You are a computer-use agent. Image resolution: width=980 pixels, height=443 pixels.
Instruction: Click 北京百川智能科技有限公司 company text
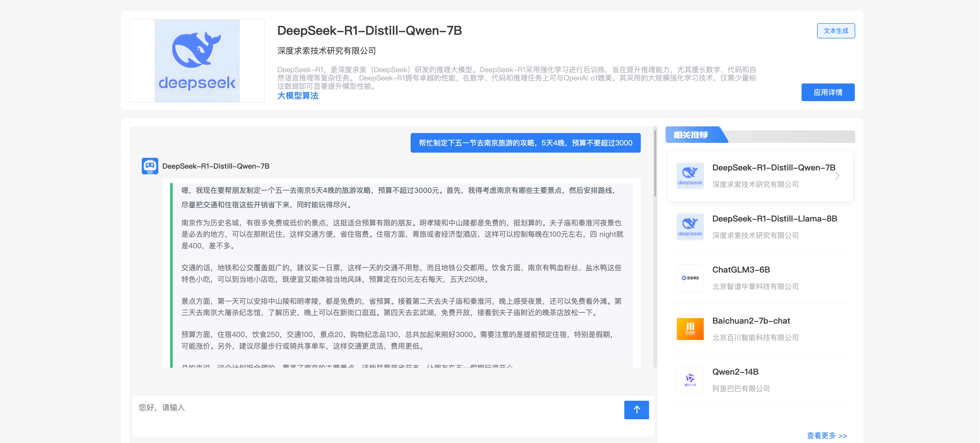pyautogui.click(x=755, y=337)
